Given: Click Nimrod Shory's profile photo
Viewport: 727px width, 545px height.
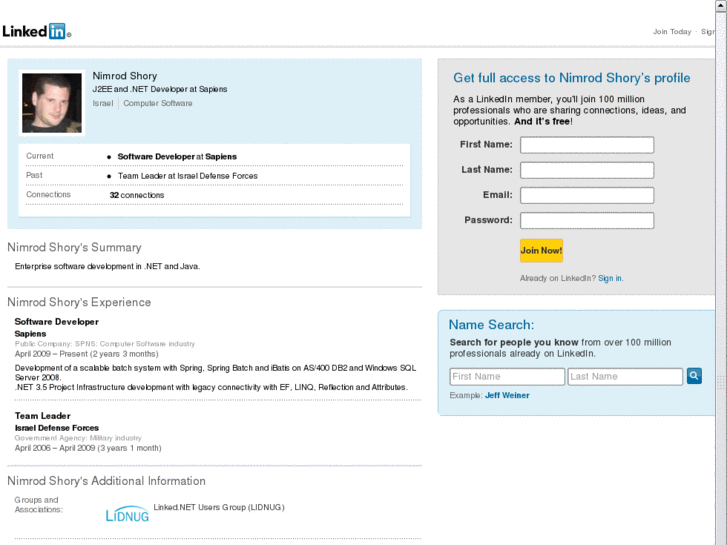Looking at the screenshot, I should 53,102.
